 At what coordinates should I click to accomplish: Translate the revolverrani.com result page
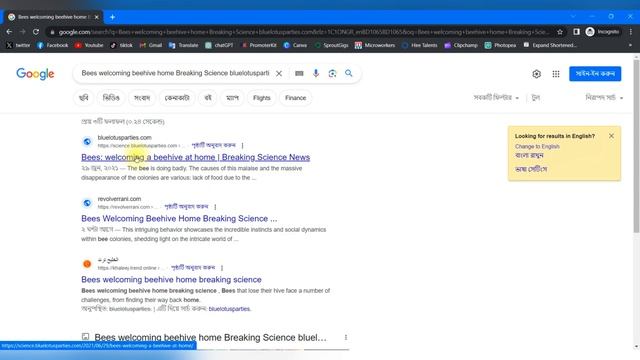point(186,207)
